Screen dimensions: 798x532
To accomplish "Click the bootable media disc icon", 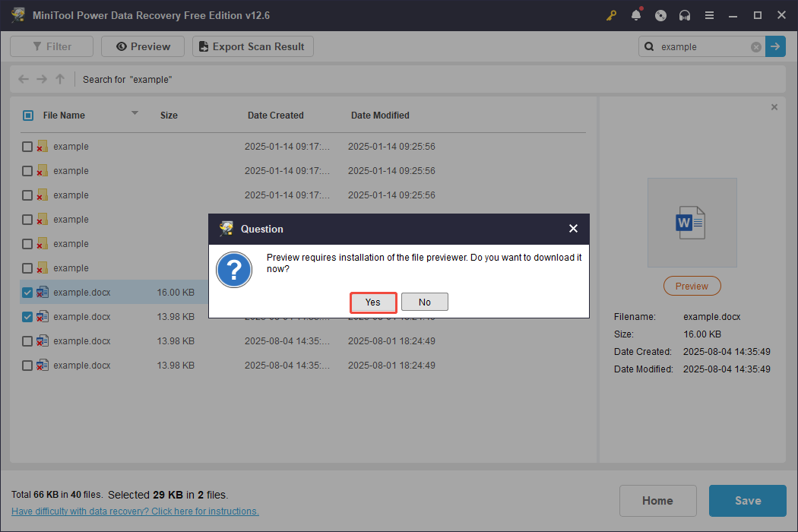I will tap(660, 15).
